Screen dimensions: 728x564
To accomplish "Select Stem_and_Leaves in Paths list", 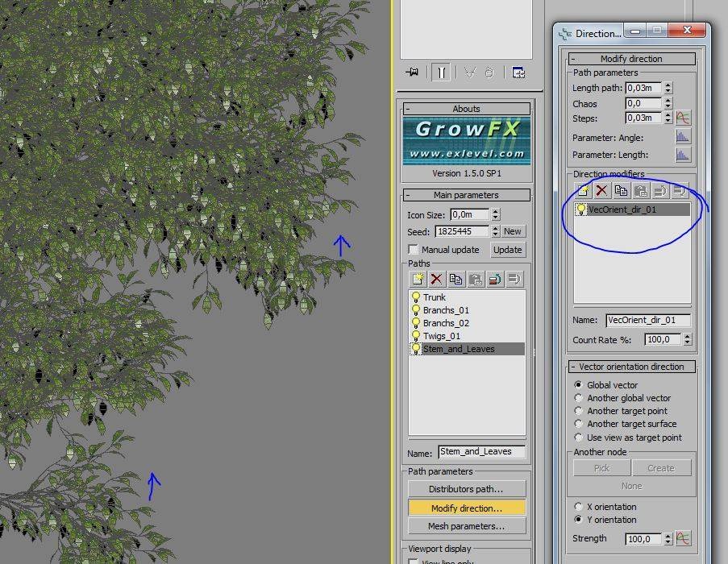I will pos(467,349).
